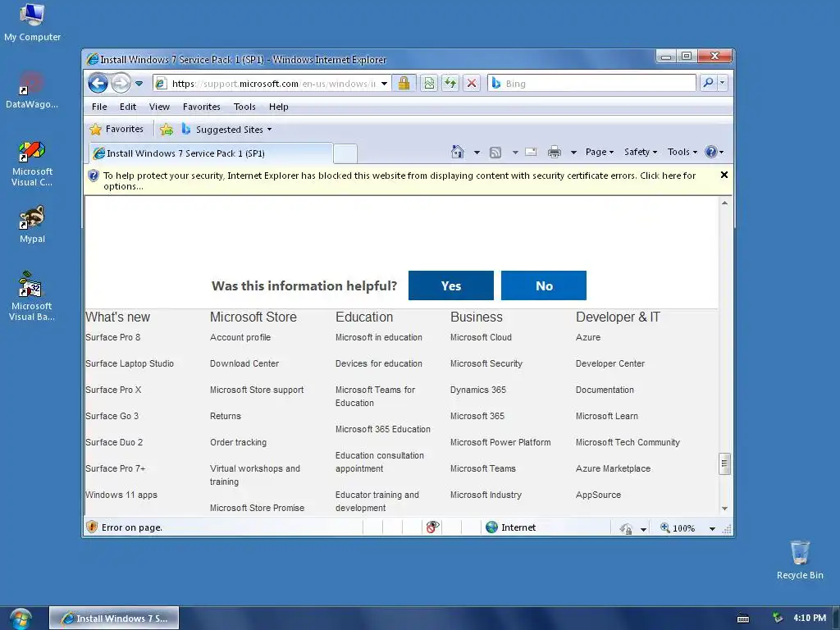Open the security lock report icon
840x630 pixels.
[x=404, y=83]
